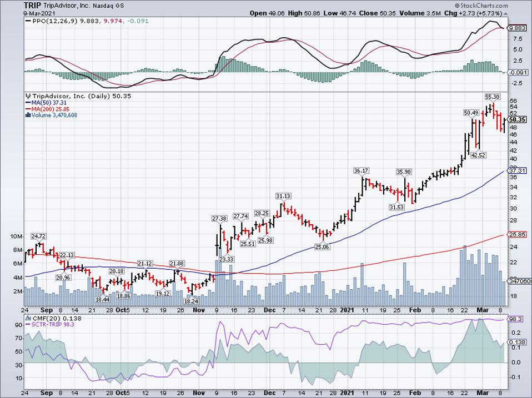
Task: Click the 2021 label under the price chart
Action: (x=347, y=310)
